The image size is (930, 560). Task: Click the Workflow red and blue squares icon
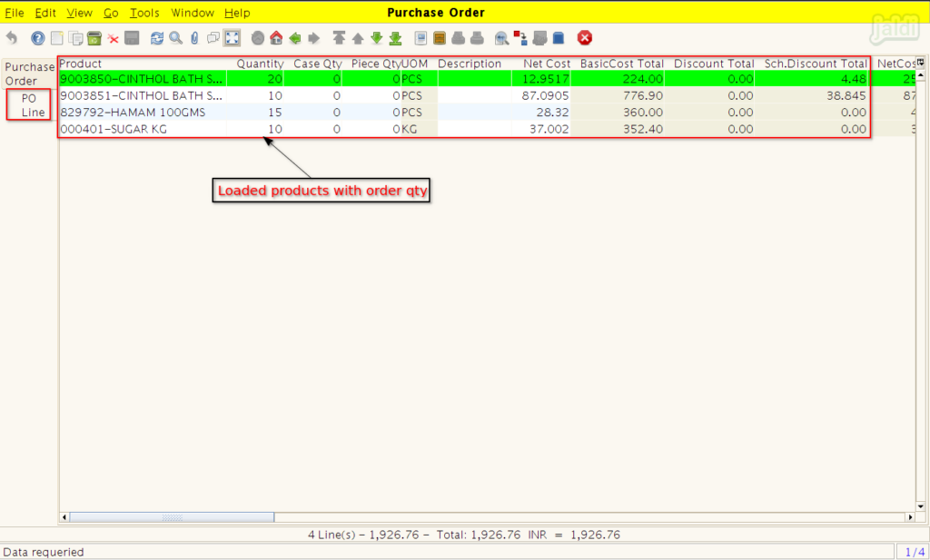pos(520,38)
